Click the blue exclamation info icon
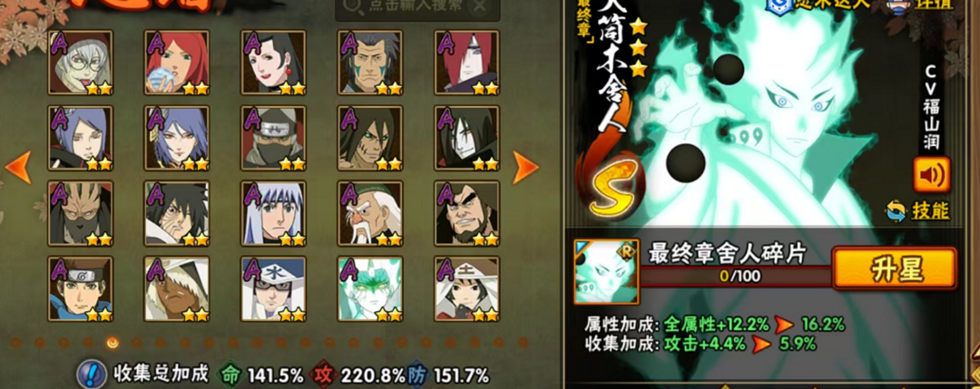Screen dimensions: 980x389 tap(92, 374)
